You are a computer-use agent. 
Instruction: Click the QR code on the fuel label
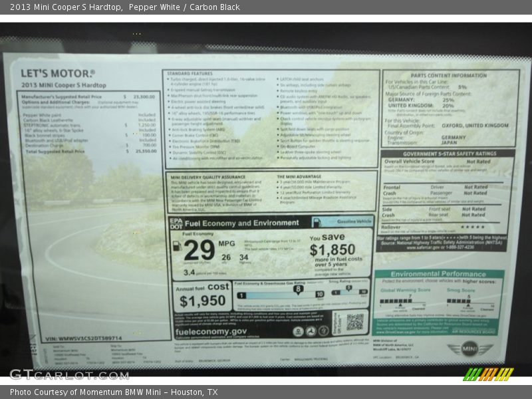[x=355, y=322]
